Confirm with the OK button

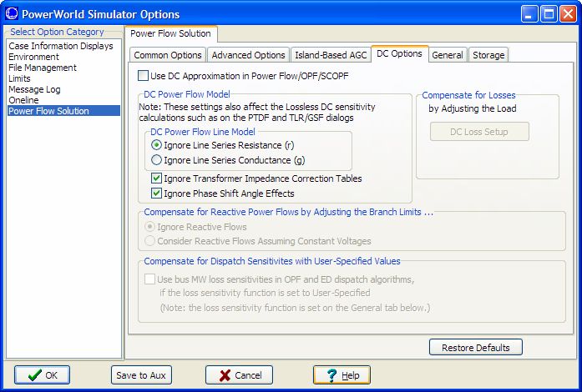click(42, 375)
